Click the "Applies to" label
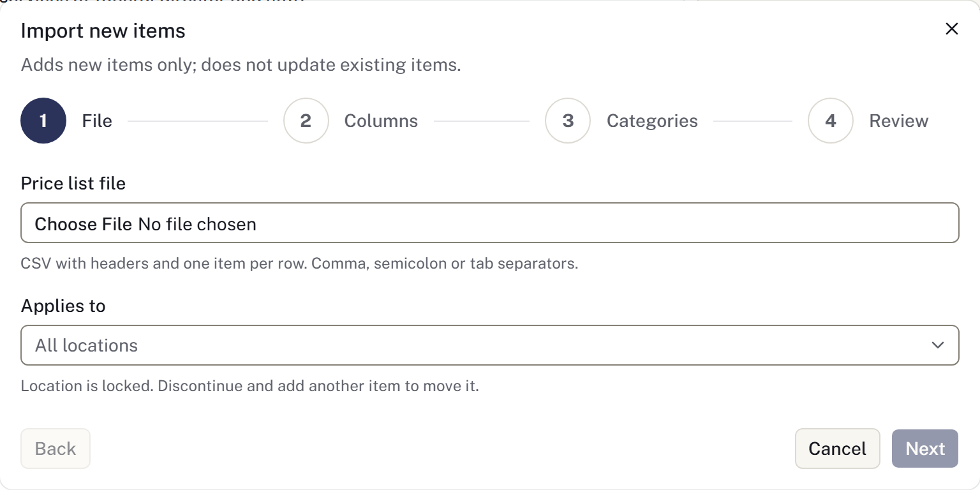 pyautogui.click(x=63, y=306)
